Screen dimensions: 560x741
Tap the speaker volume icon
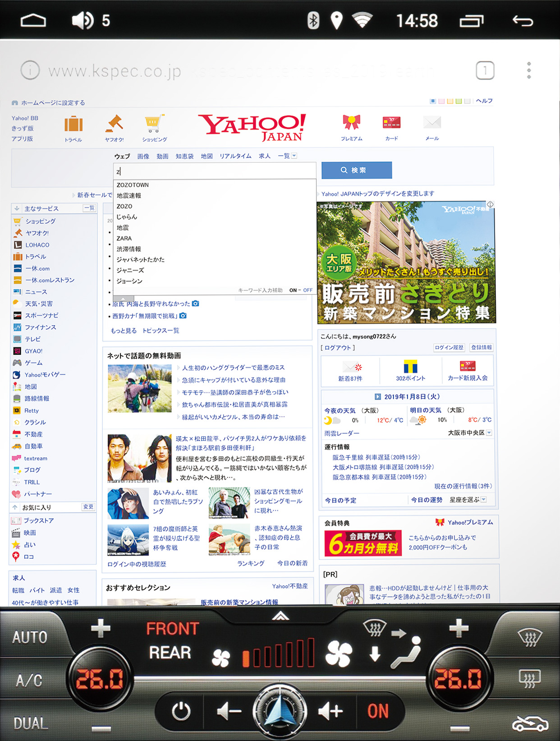pyautogui.click(x=83, y=21)
